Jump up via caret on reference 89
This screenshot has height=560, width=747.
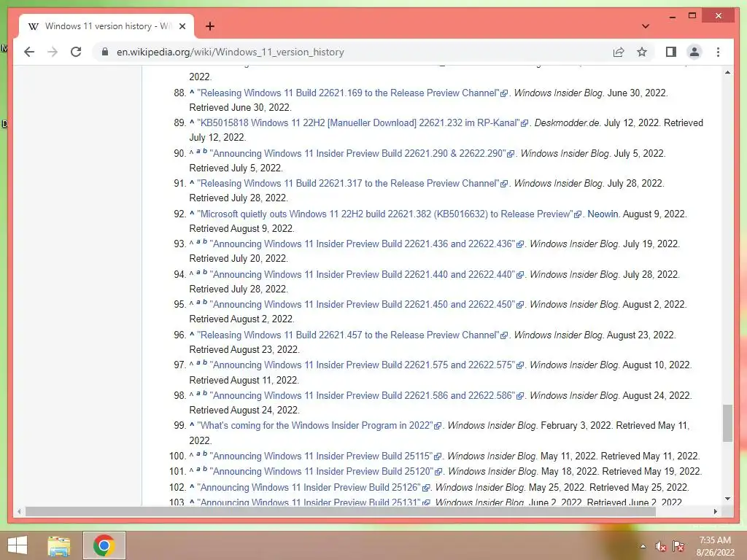pyautogui.click(x=192, y=122)
